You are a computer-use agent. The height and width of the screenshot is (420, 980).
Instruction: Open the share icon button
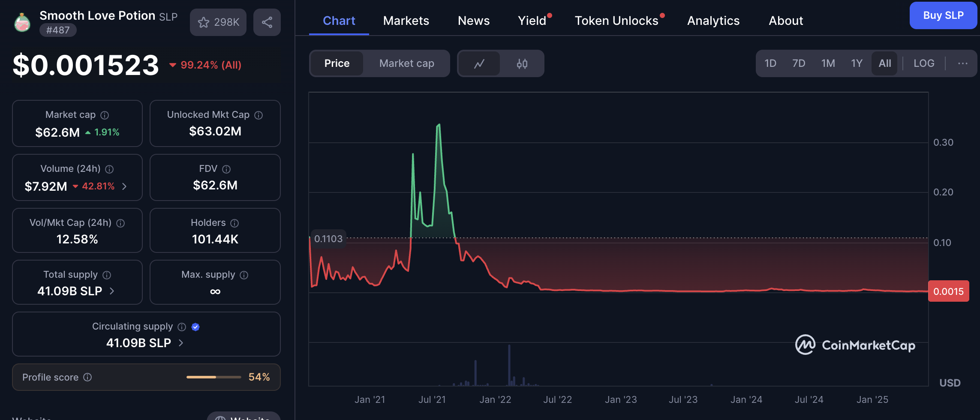point(267,22)
